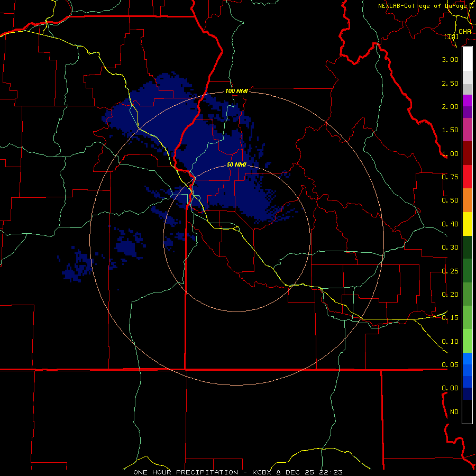The image size is (476, 476).
Task: Click the 0.75 legend value
Action: [x=450, y=177]
